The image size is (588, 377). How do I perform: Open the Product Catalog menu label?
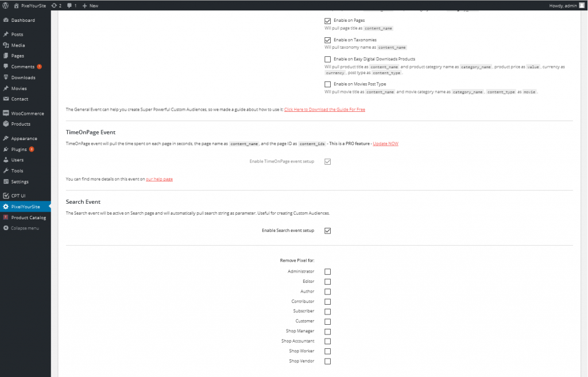[29, 217]
